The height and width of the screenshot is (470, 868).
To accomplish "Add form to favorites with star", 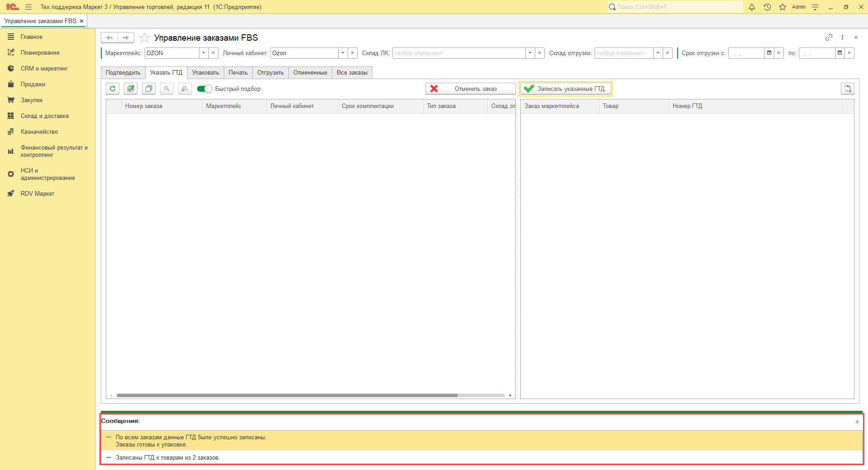I will [x=144, y=38].
